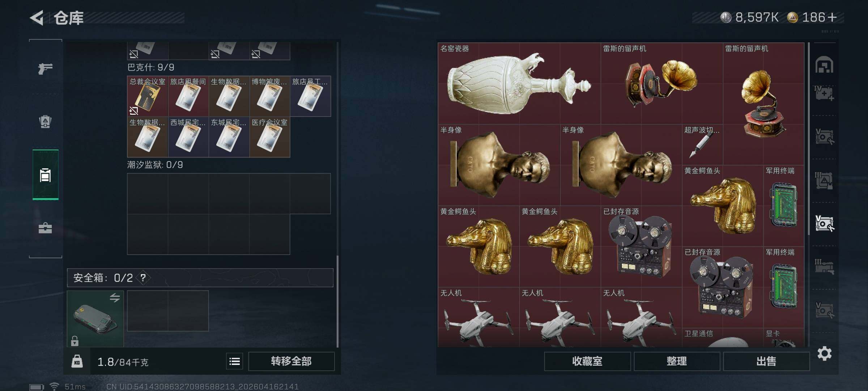This screenshot has height=391, width=868.
Task: Select the 名窑瓷器 porcelain vase item
Action: 519,84
